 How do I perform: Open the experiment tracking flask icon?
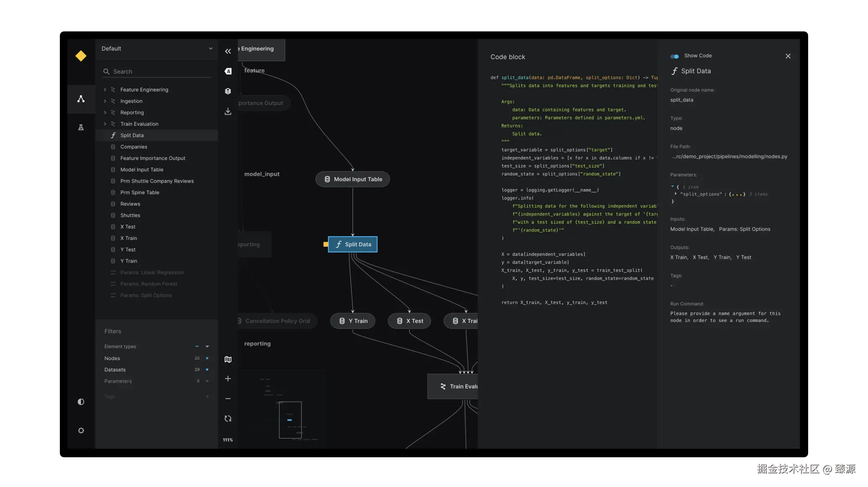pos(81,127)
